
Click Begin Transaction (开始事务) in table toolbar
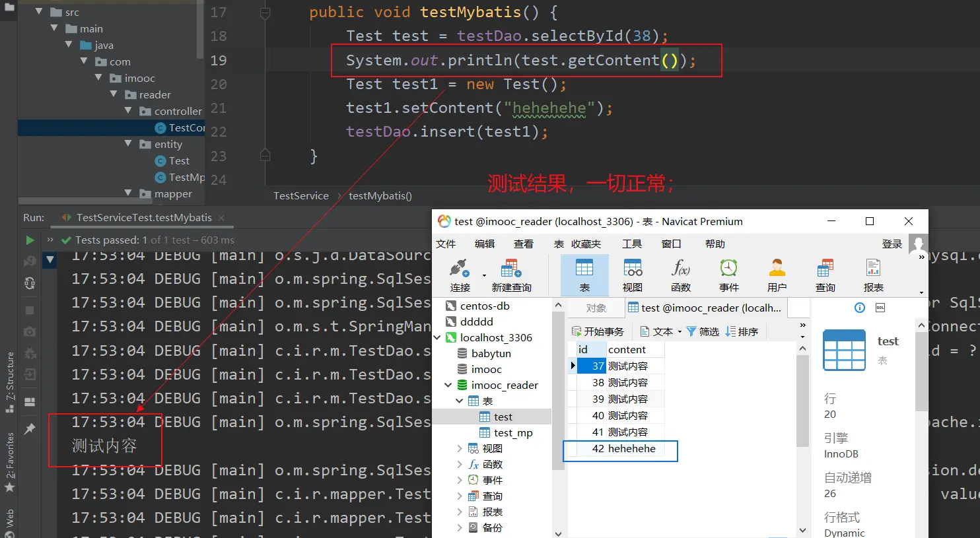[598, 331]
